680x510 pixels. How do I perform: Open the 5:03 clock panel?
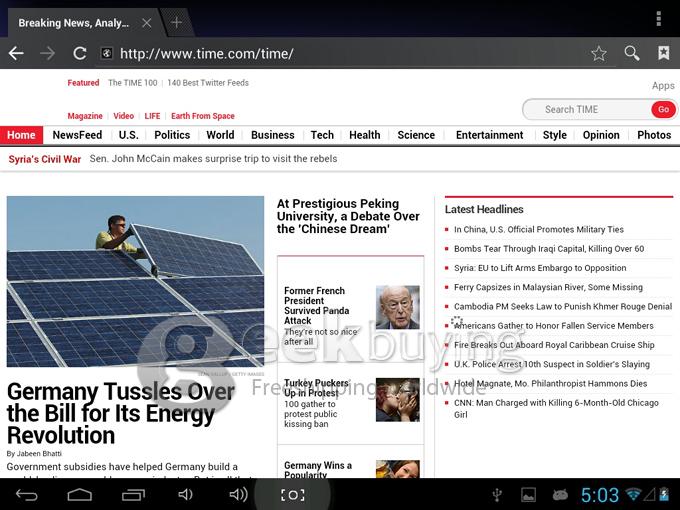pos(600,494)
